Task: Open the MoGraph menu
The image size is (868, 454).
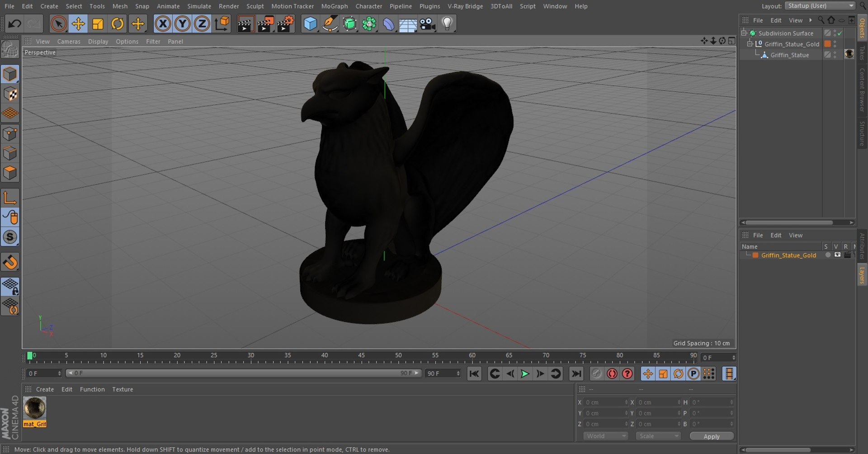Action: 335,6
